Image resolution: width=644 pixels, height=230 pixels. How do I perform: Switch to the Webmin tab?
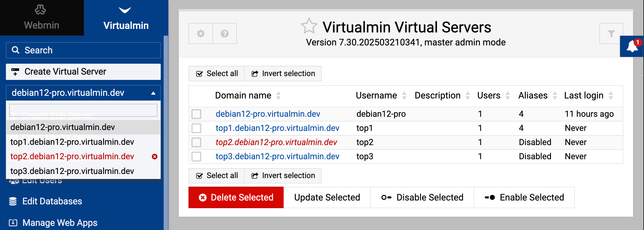(x=42, y=18)
